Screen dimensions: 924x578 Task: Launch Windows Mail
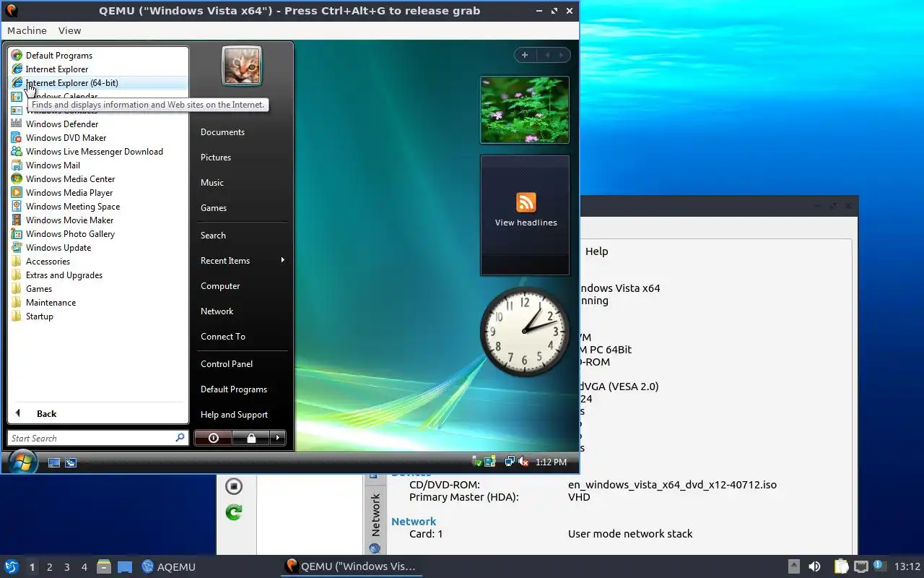[53, 165]
